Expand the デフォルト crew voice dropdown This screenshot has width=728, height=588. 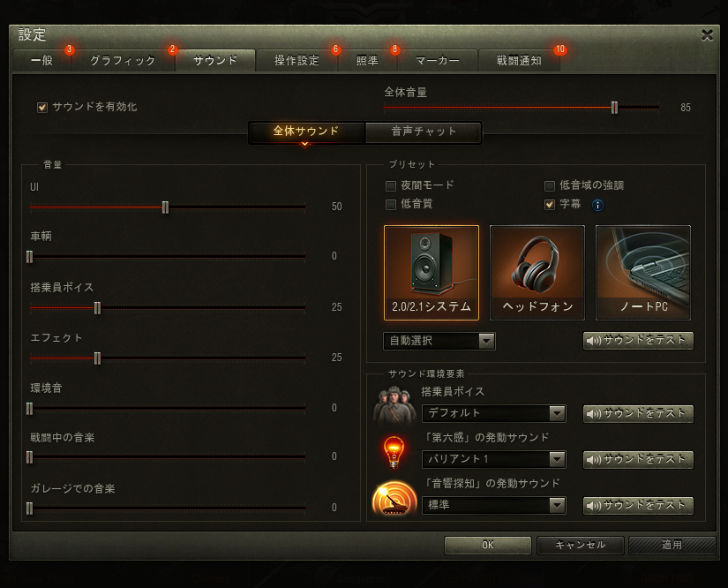tap(493, 413)
